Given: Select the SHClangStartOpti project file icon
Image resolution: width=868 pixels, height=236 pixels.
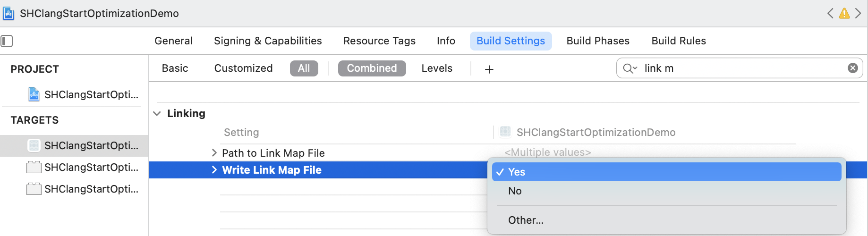Looking at the screenshot, I should (x=34, y=94).
